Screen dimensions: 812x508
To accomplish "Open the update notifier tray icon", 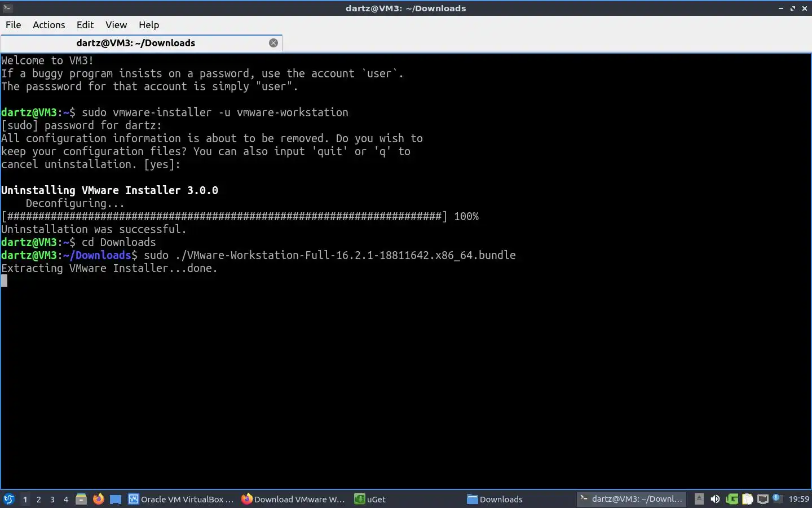I will [776, 498].
